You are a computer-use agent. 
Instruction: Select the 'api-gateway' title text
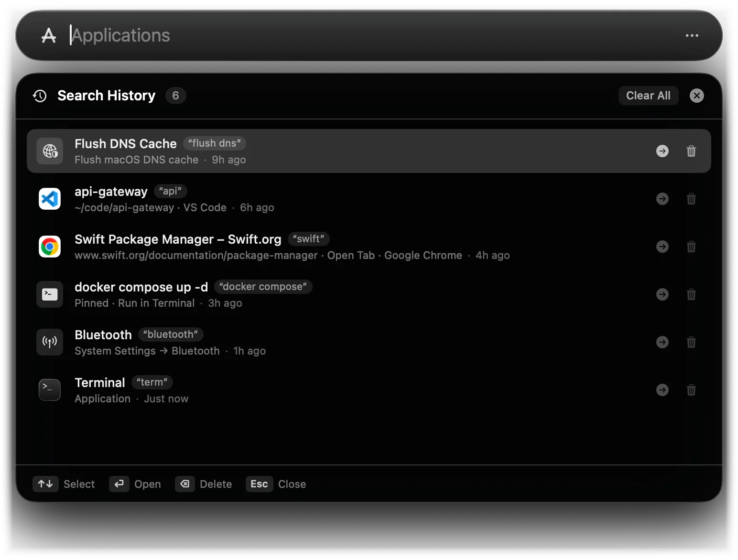111,192
